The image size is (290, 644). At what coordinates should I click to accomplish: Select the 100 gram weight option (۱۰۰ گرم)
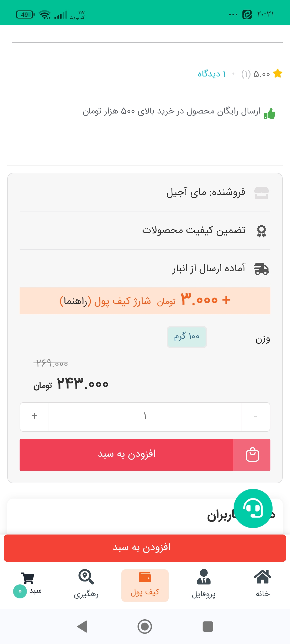pos(187,337)
